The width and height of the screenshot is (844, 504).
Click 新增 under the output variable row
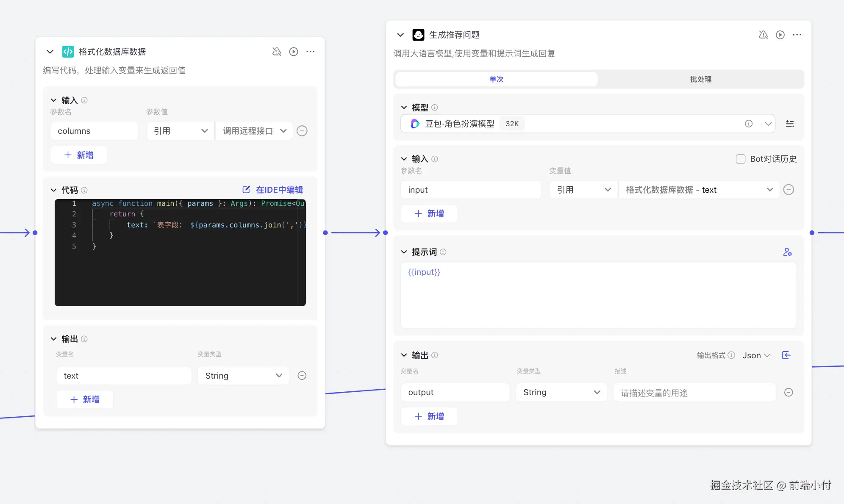[x=429, y=416]
